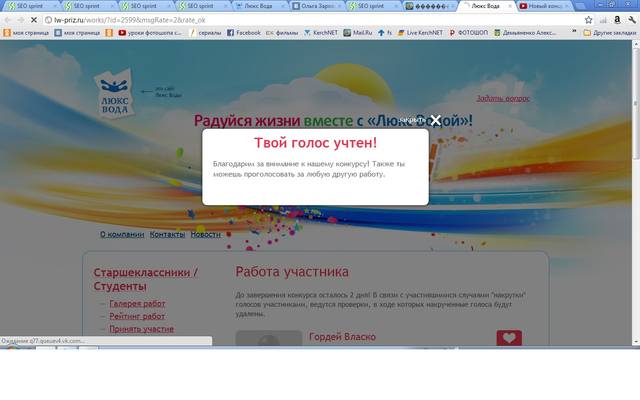This screenshot has width=640, height=400.
Task: Switch to the tab titled with diamonds
Action: pyautogui.click(x=431, y=6)
